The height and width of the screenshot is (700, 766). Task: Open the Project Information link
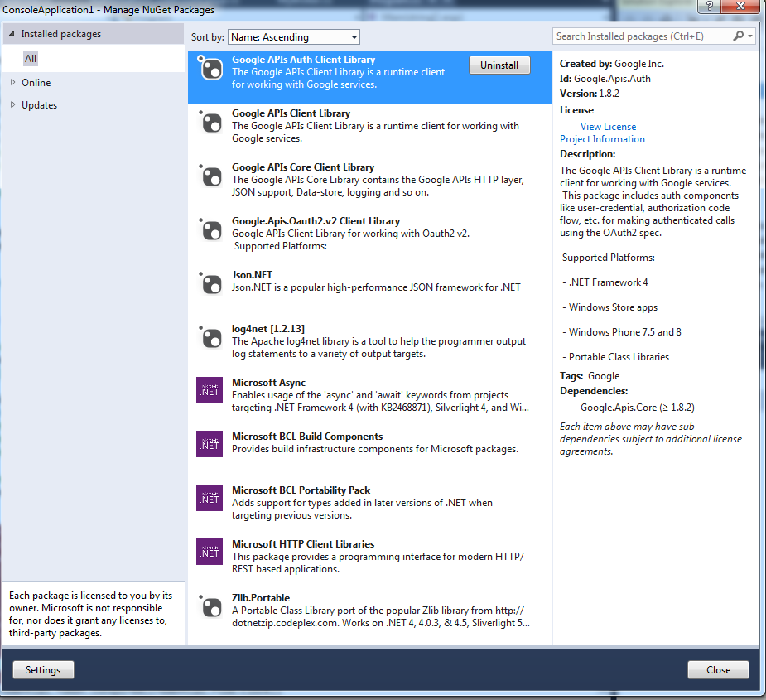click(602, 139)
